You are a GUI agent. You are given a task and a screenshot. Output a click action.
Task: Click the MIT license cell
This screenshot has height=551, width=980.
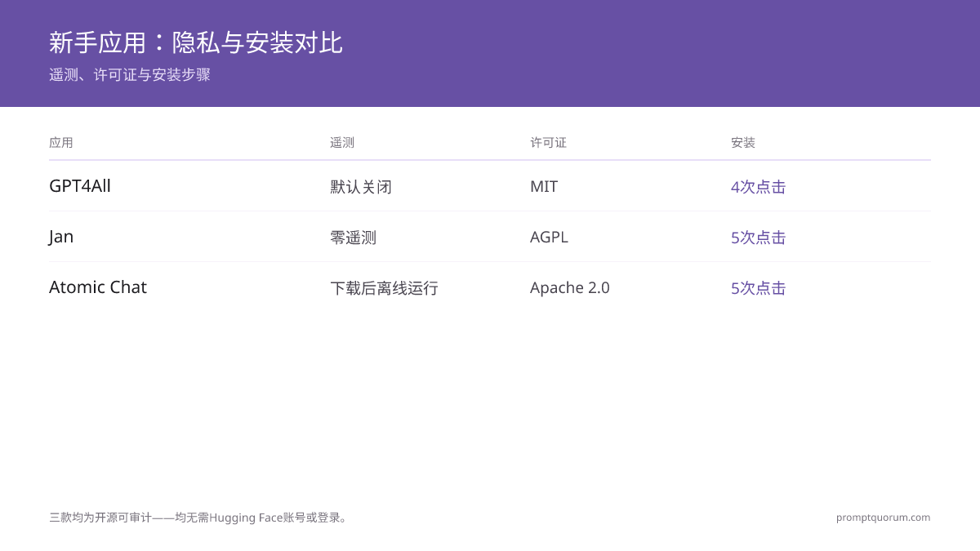pyautogui.click(x=544, y=187)
